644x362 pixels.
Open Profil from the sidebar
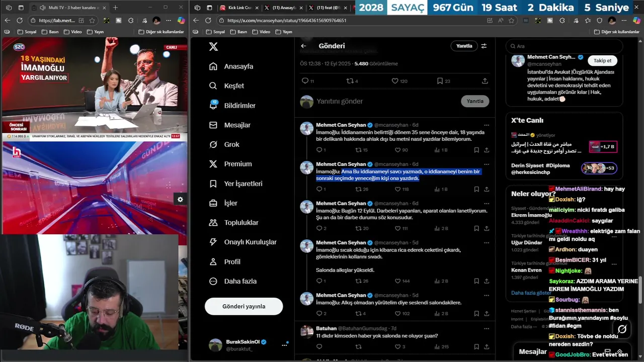coord(225,262)
